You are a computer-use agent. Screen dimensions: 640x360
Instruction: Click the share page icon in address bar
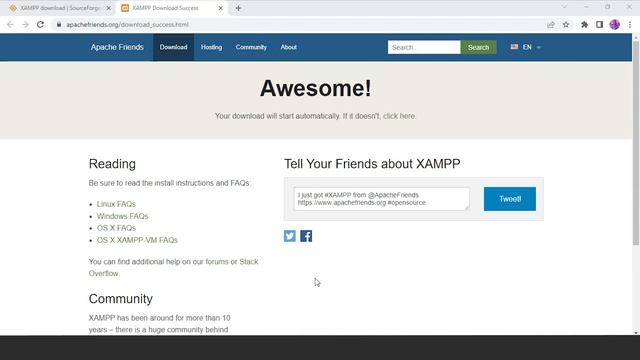[551, 24]
